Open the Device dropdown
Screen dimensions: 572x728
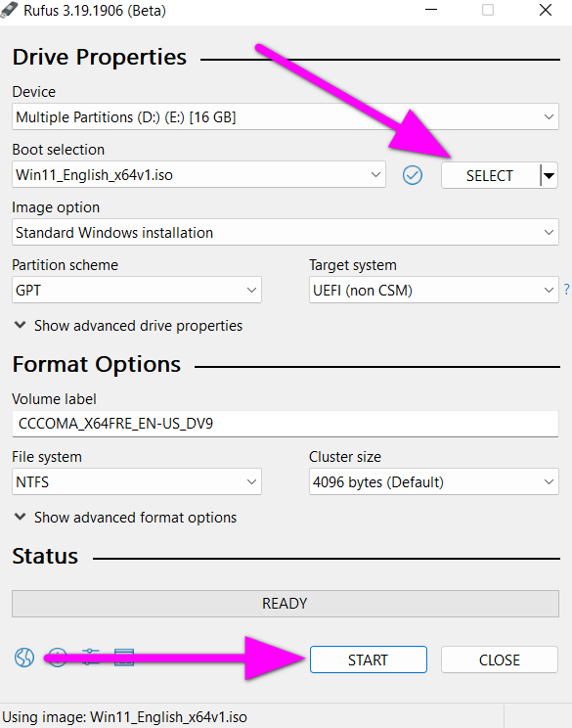coord(286,116)
